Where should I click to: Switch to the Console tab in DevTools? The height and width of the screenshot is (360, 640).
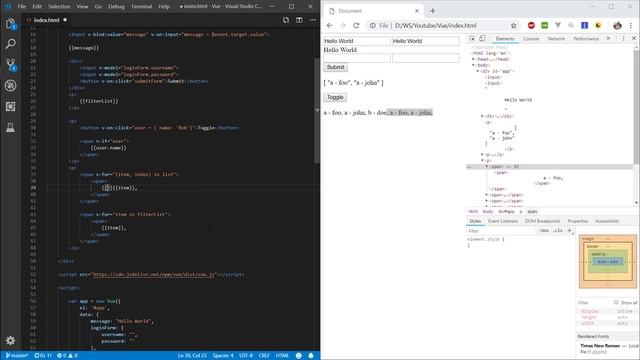531,39
